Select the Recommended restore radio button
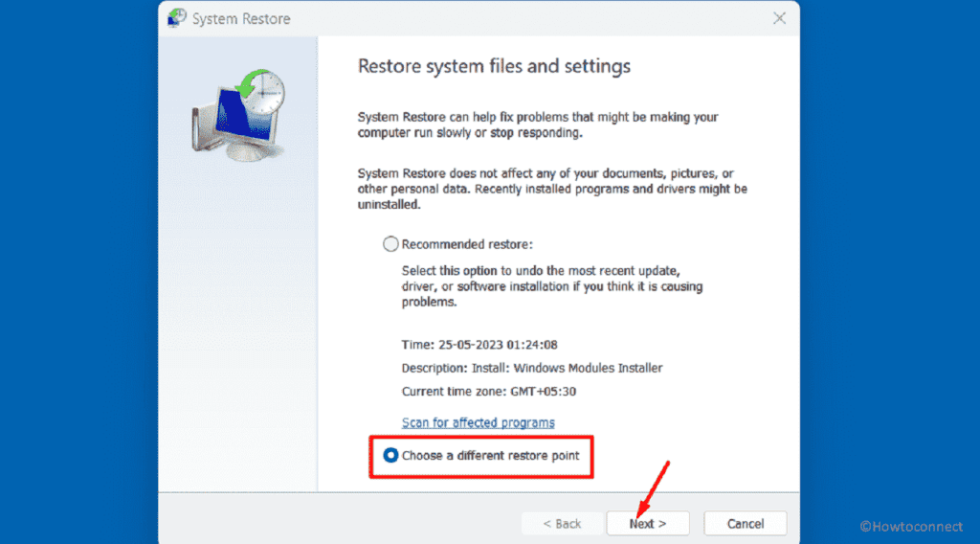Viewport: 980px width, 544px height. tap(390, 244)
